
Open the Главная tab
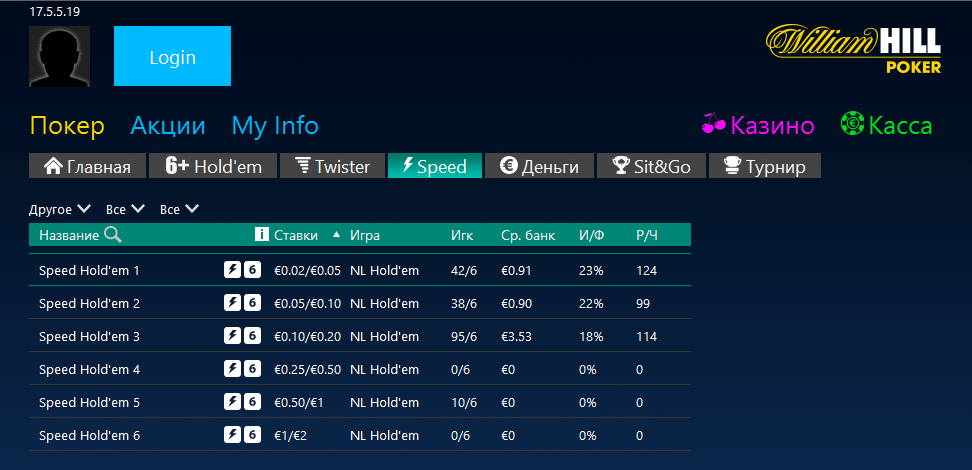87,166
